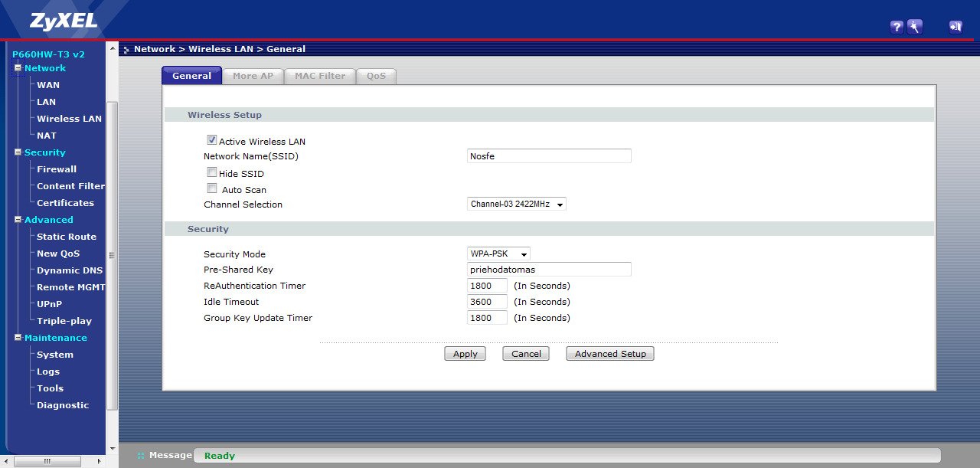Open the Security Mode dropdown
The height and width of the screenshot is (468, 980).
click(498, 254)
